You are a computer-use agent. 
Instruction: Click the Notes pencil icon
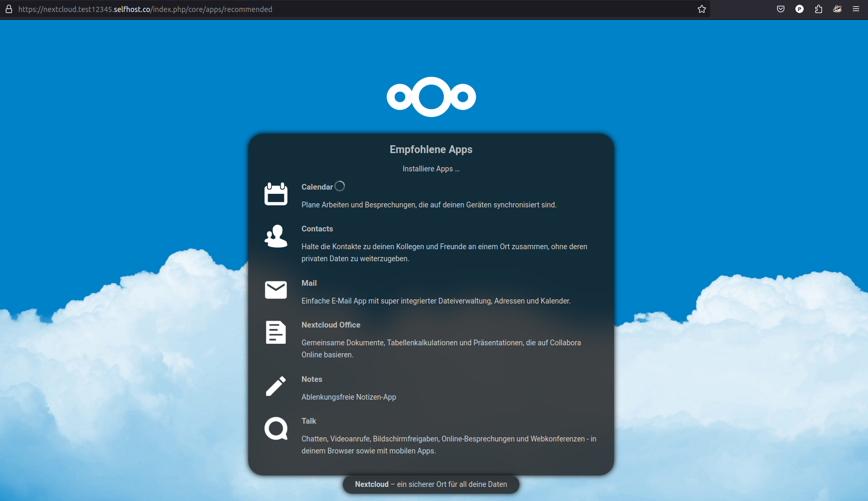[276, 387]
